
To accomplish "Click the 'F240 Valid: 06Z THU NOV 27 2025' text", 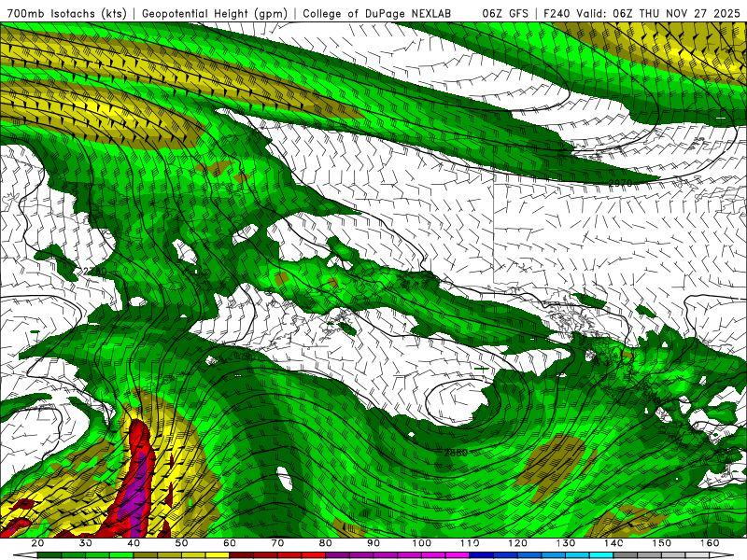I will pyautogui.click(x=641, y=13).
